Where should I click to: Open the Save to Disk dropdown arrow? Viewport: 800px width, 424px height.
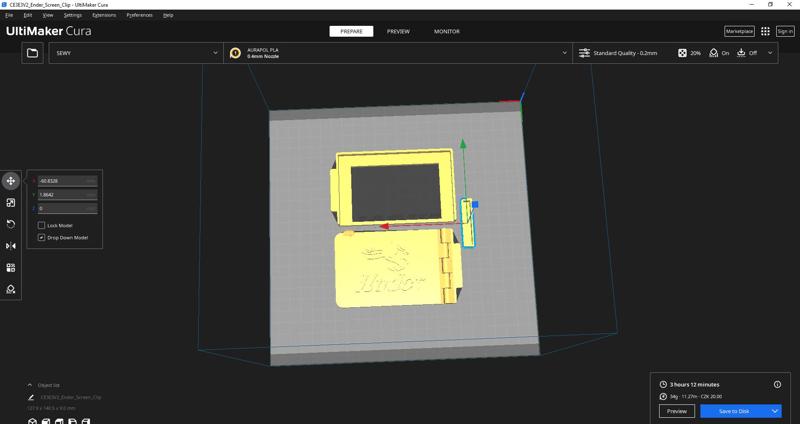pos(775,411)
